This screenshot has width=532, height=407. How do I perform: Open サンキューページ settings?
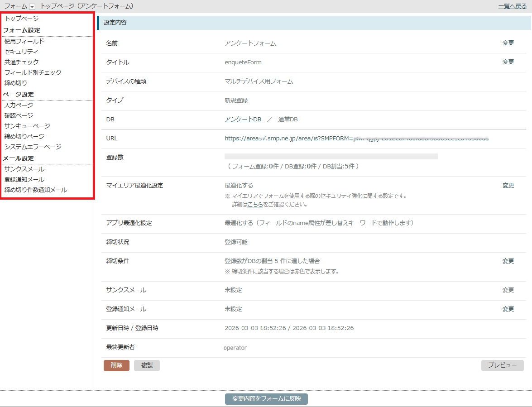click(27, 126)
